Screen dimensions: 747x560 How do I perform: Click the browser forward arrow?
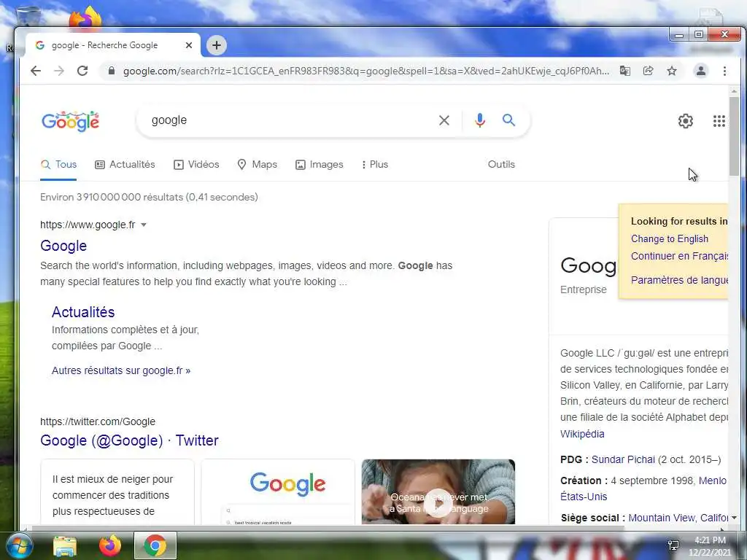(x=59, y=71)
